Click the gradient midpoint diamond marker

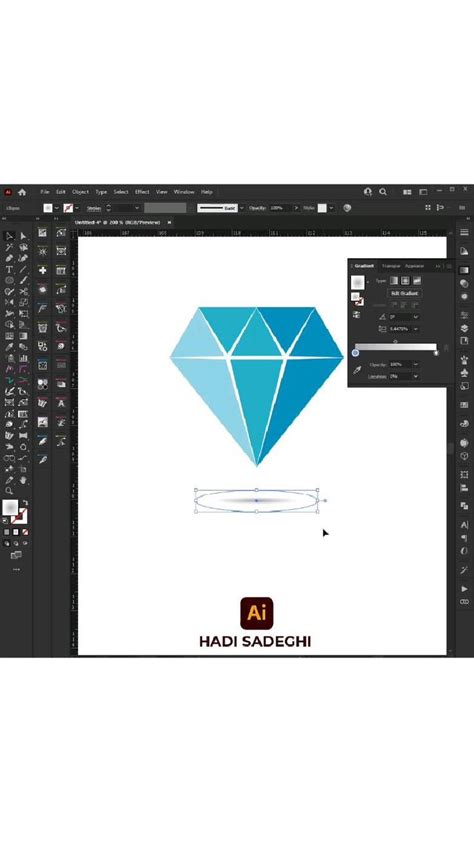pos(396,342)
